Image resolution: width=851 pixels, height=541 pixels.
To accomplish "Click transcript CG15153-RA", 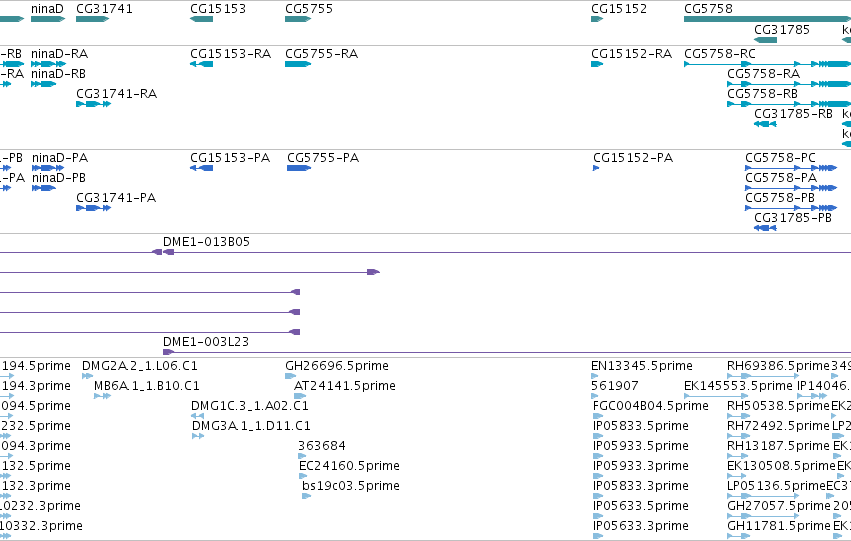I will pos(201,64).
